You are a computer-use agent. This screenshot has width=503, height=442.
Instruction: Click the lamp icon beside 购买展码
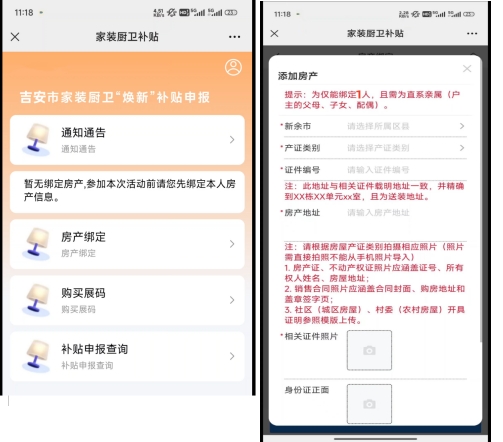[x=36, y=300]
